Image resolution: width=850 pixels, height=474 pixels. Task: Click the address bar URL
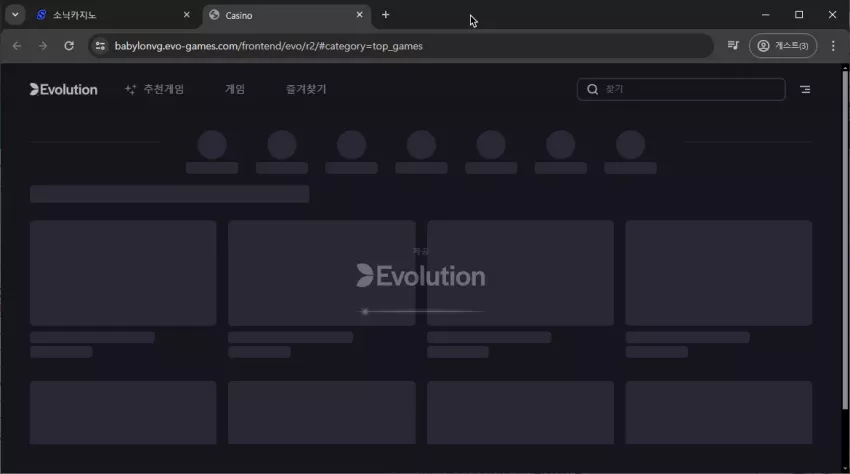[268, 46]
